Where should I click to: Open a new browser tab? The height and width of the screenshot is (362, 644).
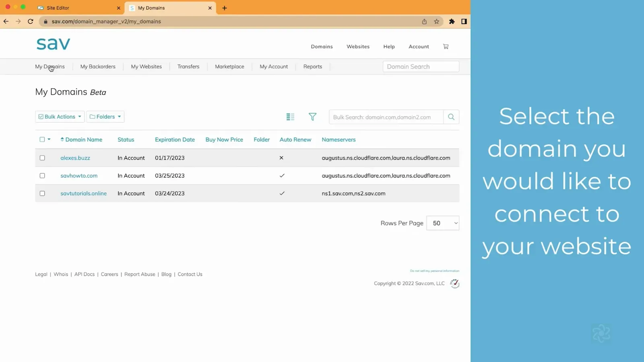click(225, 8)
